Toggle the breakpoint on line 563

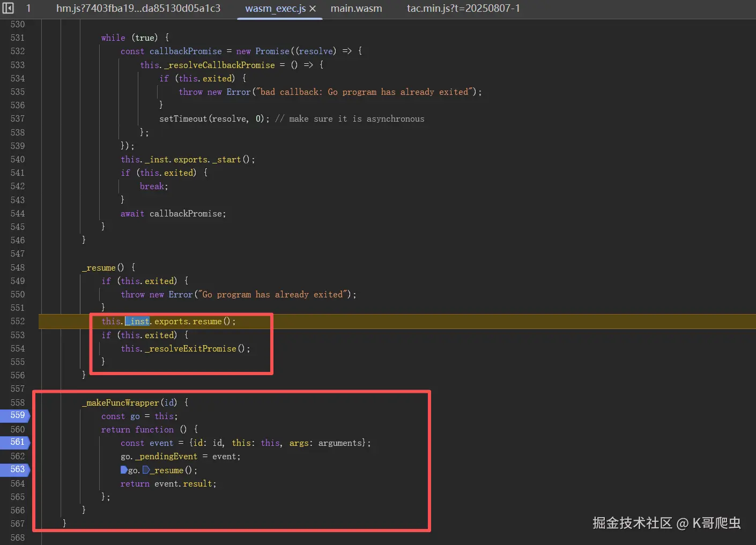point(16,469)
